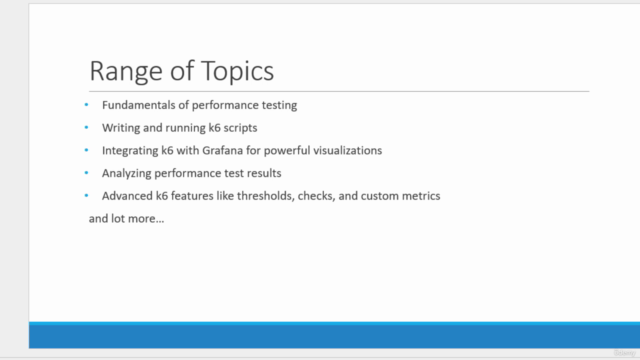Click the Analyzing performance test results line

191,173
